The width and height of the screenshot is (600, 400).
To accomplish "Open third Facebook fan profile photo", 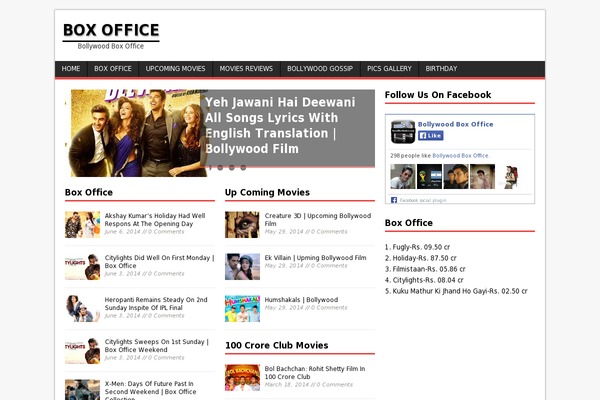I will pyautogui.click(x=456, y=176).
